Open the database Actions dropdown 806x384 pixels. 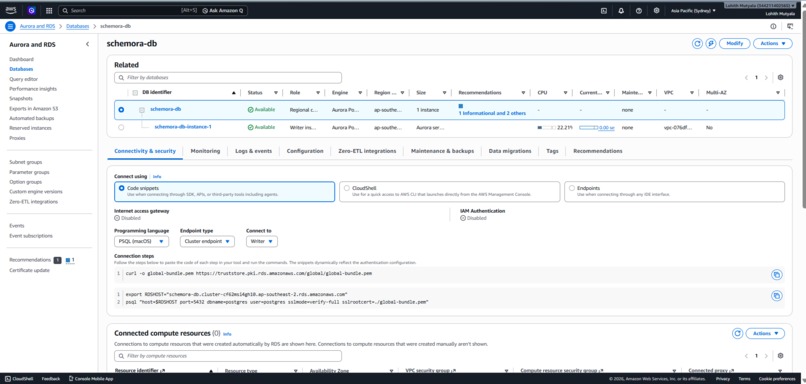[773, 44]
